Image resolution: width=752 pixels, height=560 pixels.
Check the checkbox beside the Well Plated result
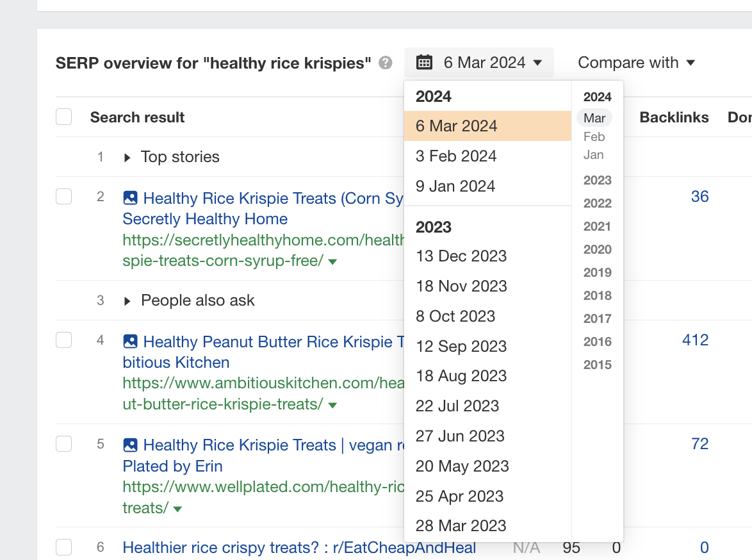point(63,443)
